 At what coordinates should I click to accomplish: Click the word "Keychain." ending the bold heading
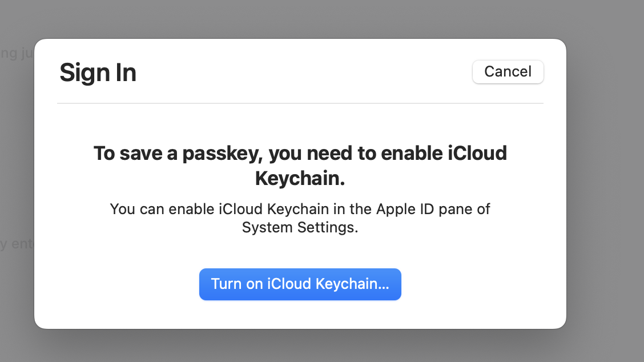pos(300,179)
